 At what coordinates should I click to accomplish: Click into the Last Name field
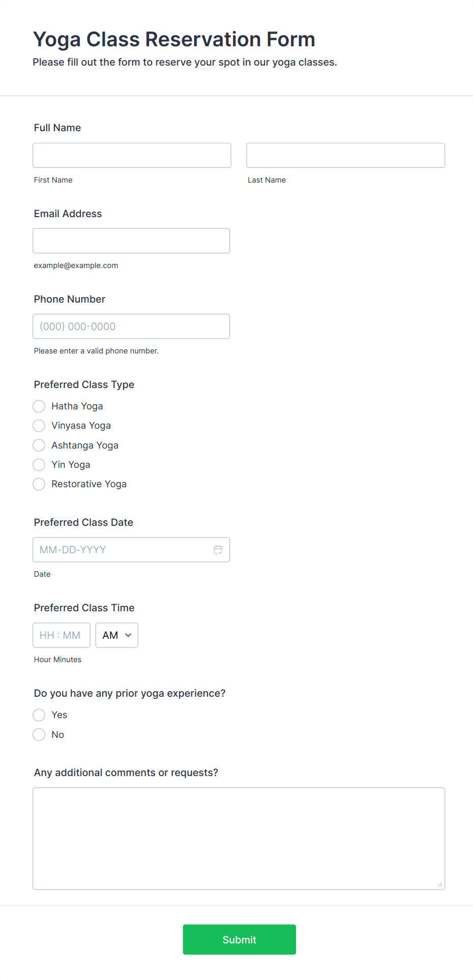345,155
